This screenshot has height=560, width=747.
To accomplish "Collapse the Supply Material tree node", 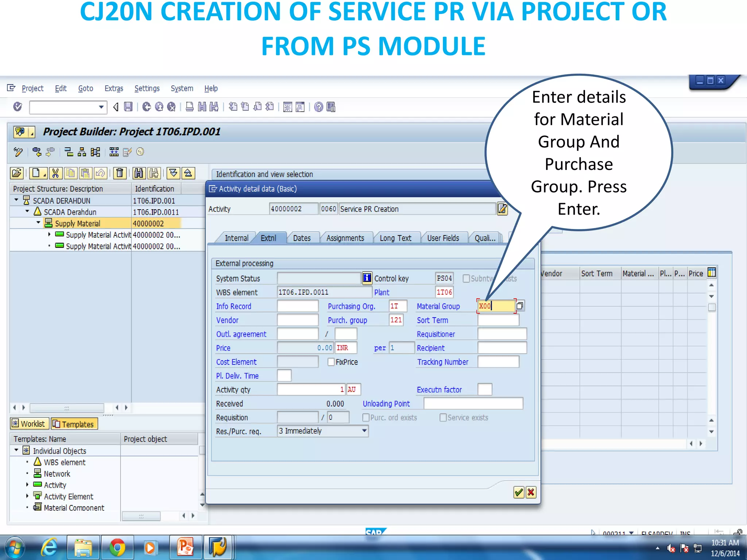I will pos(38,223).
